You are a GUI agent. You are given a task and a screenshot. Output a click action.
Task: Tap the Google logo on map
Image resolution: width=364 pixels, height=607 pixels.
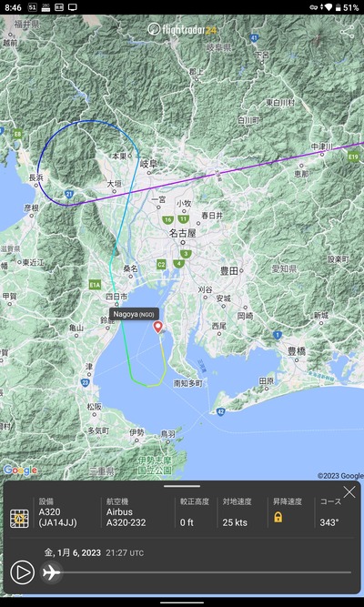(20, 470)
